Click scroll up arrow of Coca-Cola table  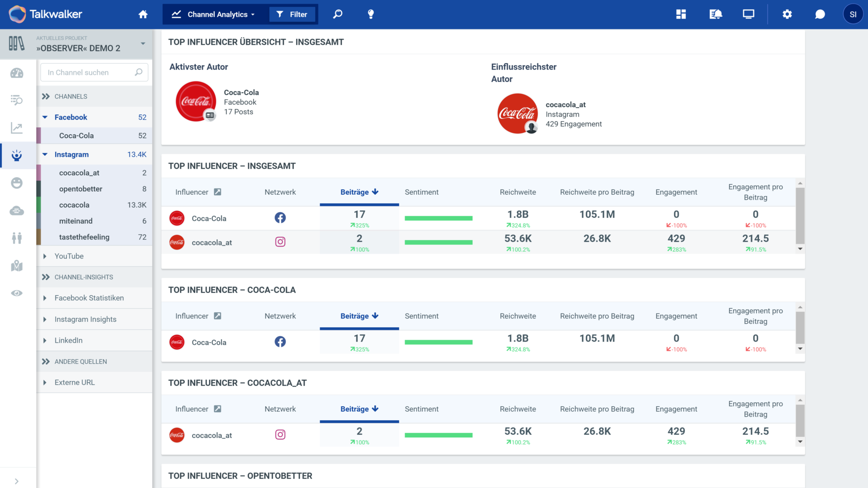pos(800,307)
